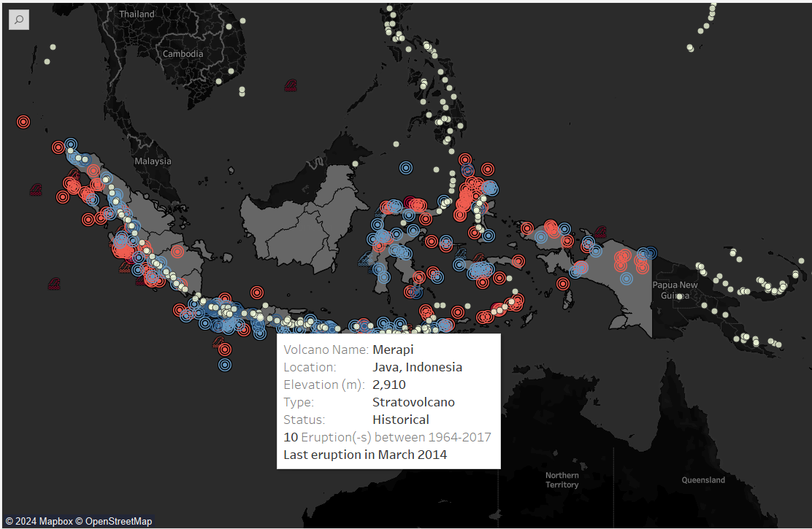Screen dimensions: 812x529
Task: Open the OpenStreetMap attribution link
Action: coord(115,521)
